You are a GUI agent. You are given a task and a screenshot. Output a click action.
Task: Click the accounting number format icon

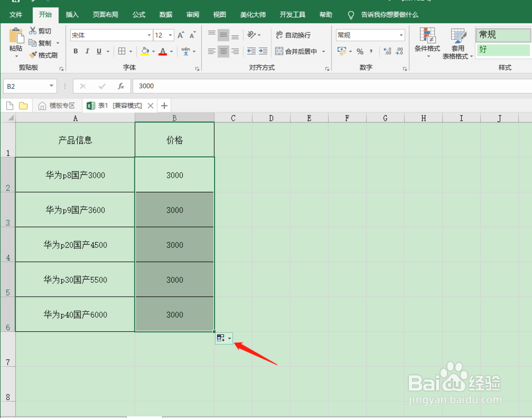coord(342,51)
